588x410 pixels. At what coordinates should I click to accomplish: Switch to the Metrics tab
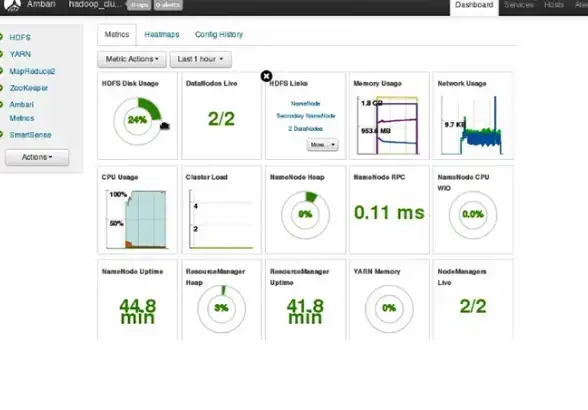pyautogui.click(x=117, y=35)
